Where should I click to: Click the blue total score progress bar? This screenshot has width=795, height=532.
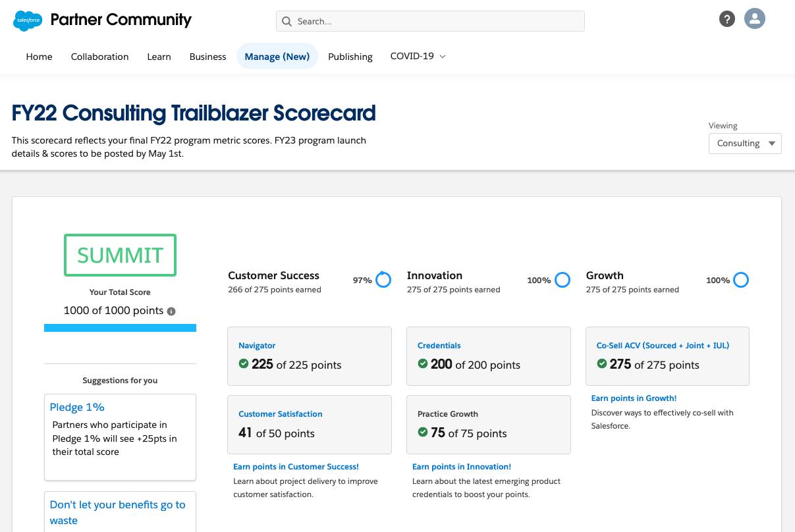click(x=120, y=327)
